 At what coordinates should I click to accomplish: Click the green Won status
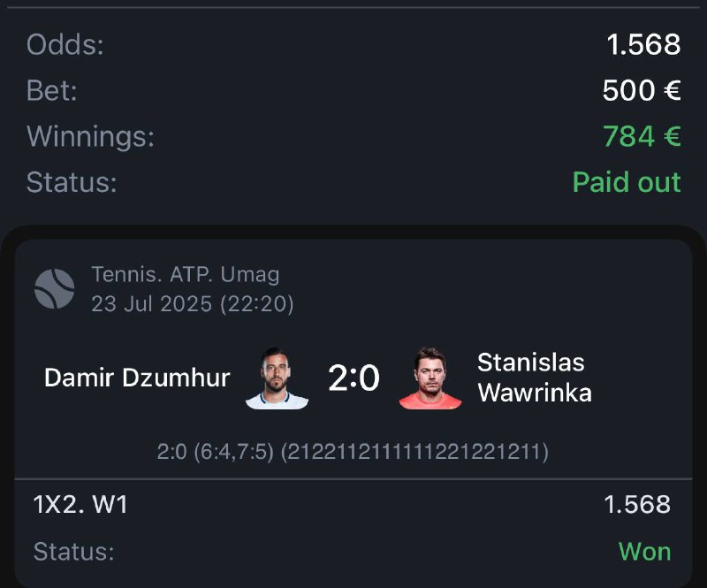coord(644,551)
